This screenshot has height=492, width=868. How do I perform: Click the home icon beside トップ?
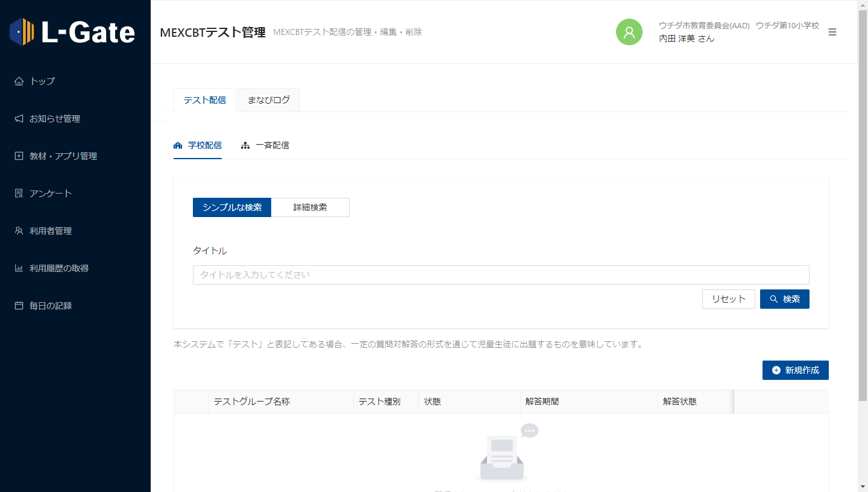19,81
